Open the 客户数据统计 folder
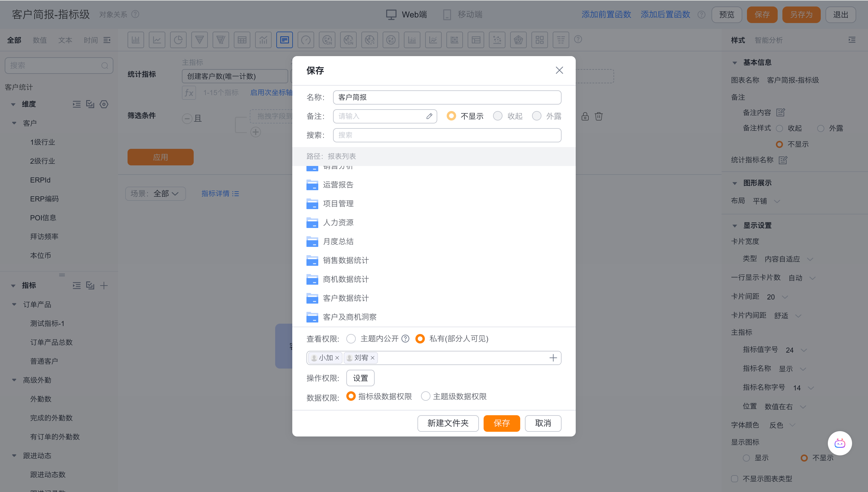868x492 pixels. 345,298
